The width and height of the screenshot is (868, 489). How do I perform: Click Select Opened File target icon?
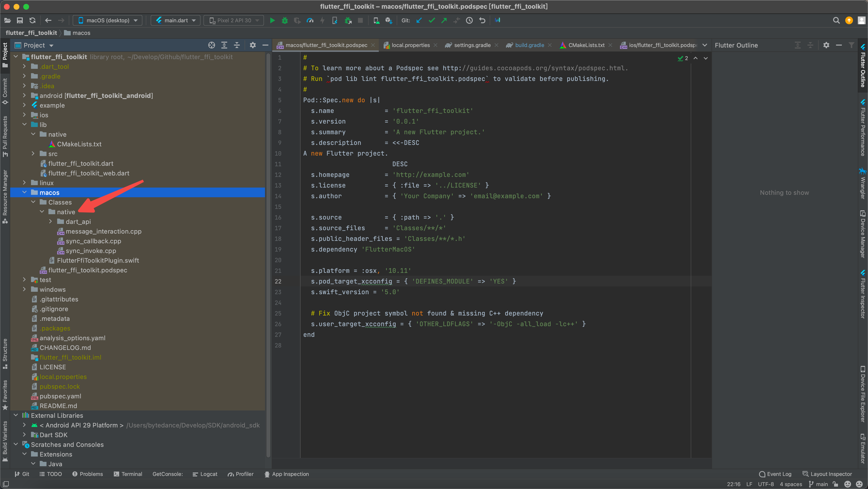coord(212,45)
